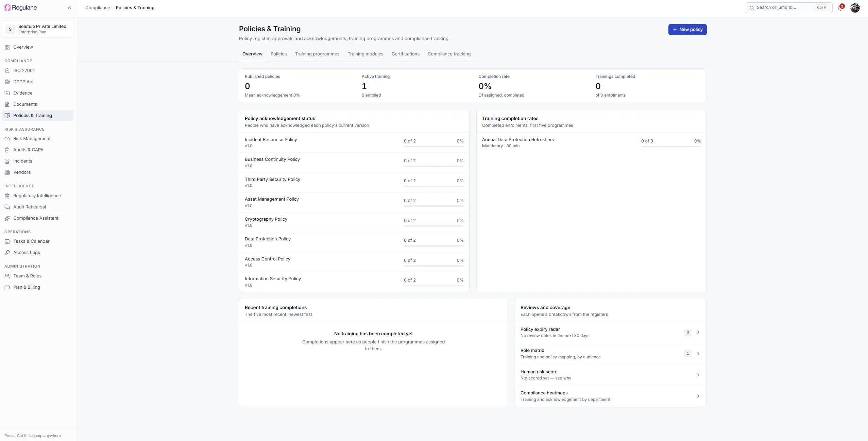Click the Compliance breadcrumb link
Viewport: 868px width, 441px height.
click(x=98, y=8)
